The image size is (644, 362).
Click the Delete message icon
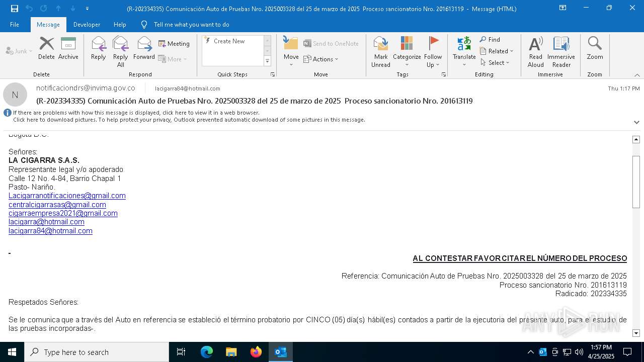point(46,48)
